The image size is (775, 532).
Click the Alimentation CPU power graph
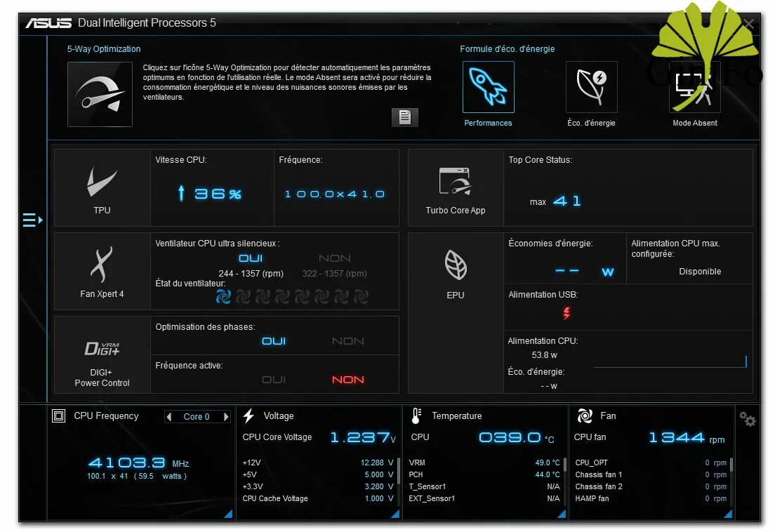tap(670, 361)
